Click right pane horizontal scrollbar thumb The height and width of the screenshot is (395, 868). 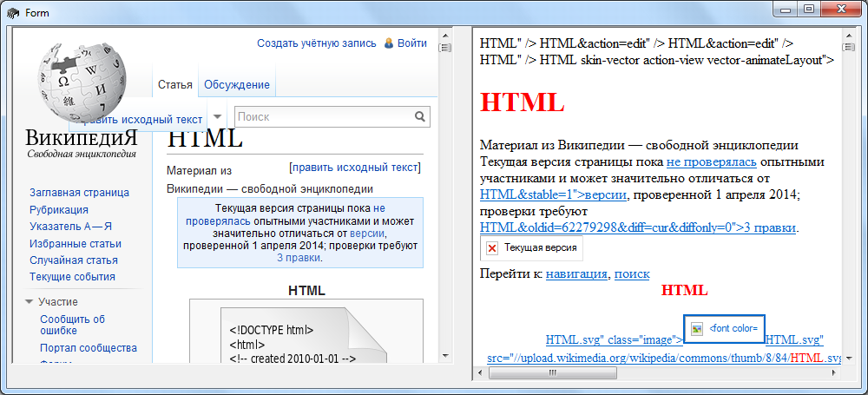tap(552, 372)
